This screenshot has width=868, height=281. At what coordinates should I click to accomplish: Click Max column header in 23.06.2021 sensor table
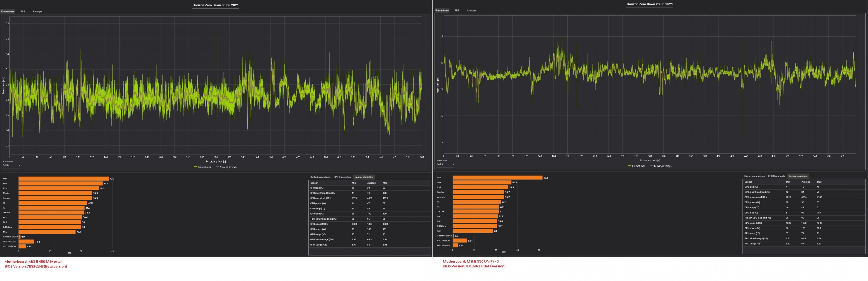(x=819, y=182)
